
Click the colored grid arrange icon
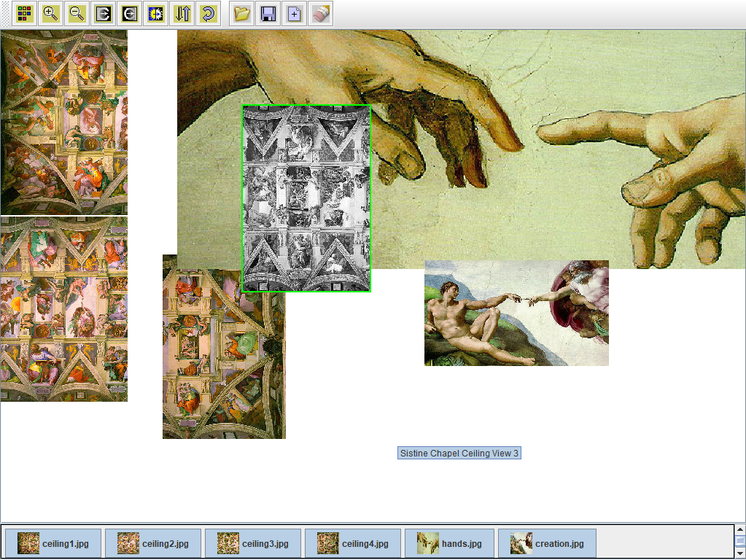pyautogui.click(x=24, y=14)
